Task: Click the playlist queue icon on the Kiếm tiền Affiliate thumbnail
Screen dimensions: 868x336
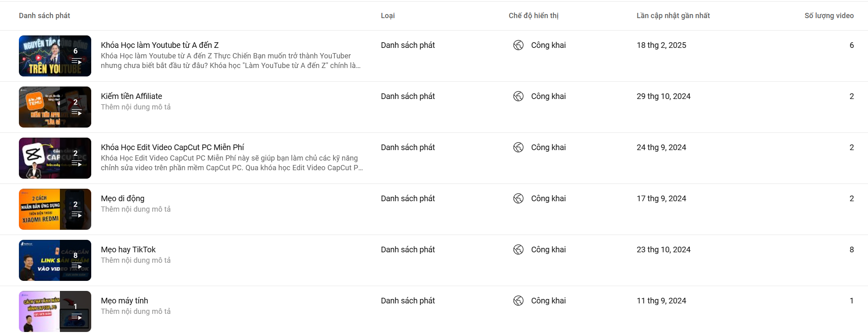Action: click(76, 112)
